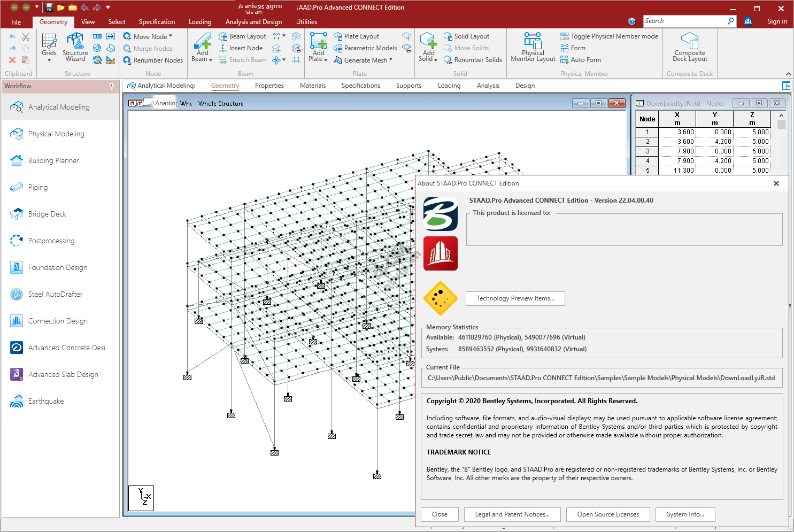The width and height of the screenshot is (794, 532).
Task: Click into the Search field
Action: [x=684, y=21]
